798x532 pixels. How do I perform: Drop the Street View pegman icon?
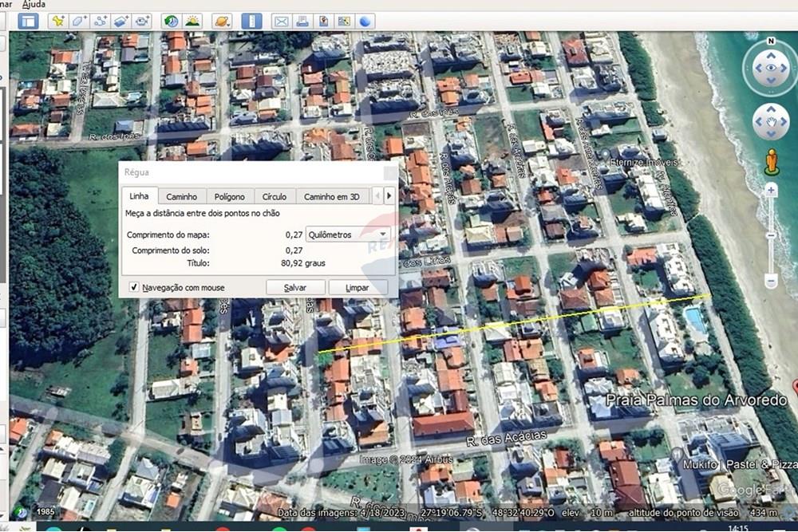coord(771,161)
